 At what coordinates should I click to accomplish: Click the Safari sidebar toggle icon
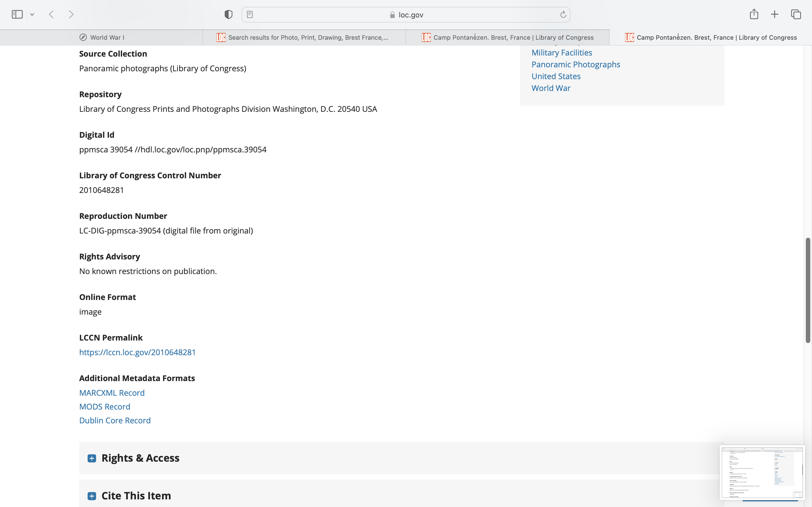pyautogui.click(x=17, y=14)
